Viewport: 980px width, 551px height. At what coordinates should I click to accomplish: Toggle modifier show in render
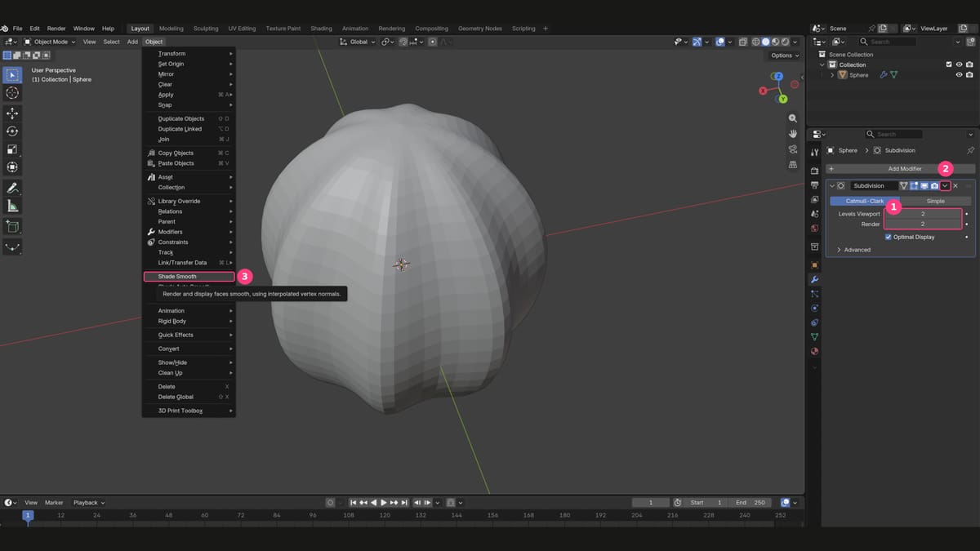(x=934, y=185)
